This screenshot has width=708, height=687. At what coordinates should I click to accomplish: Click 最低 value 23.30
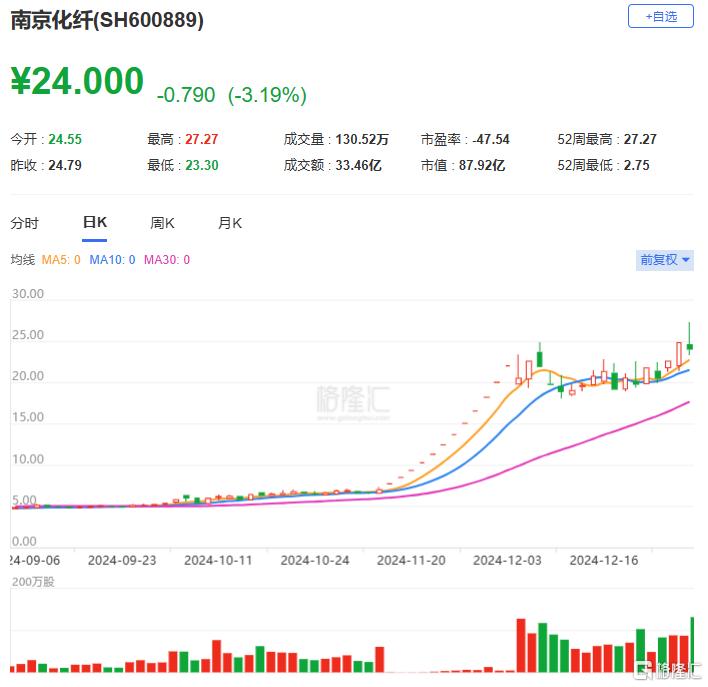tap(201, 165)
